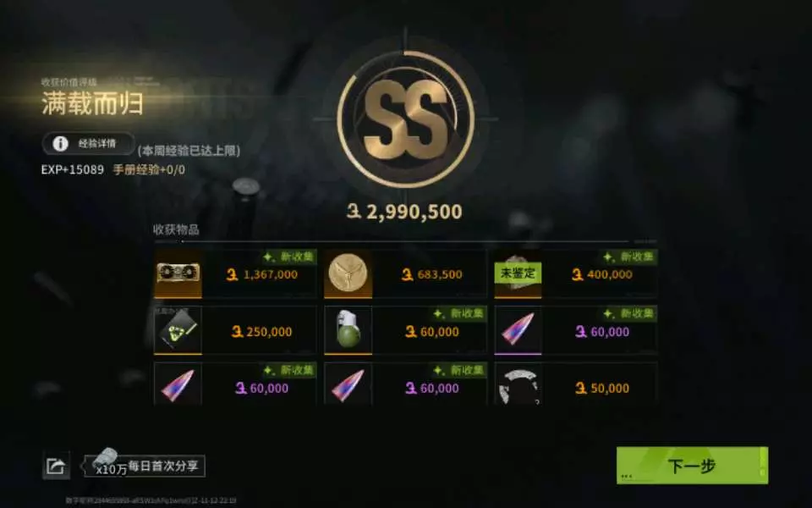Click the share icon at bottom left
The image size is (812, 508).
(56, 466)
